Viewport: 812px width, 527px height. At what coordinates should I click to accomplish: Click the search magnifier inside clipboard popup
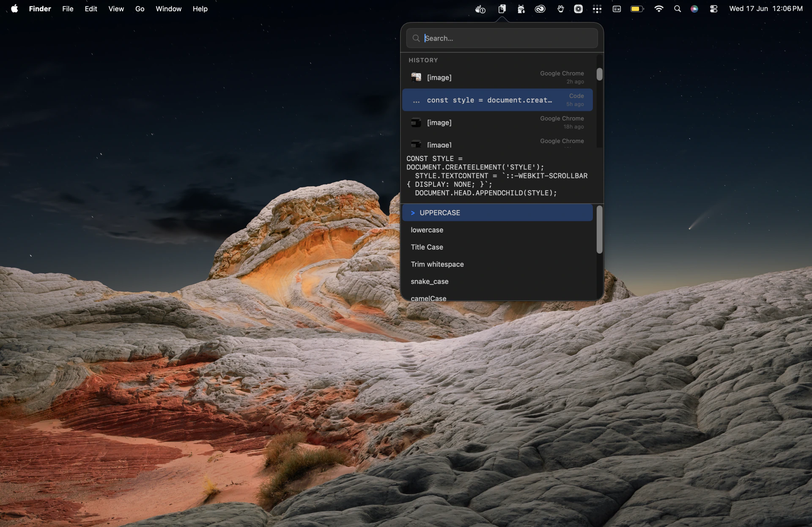pyautogui.click(x=416, y=38)
